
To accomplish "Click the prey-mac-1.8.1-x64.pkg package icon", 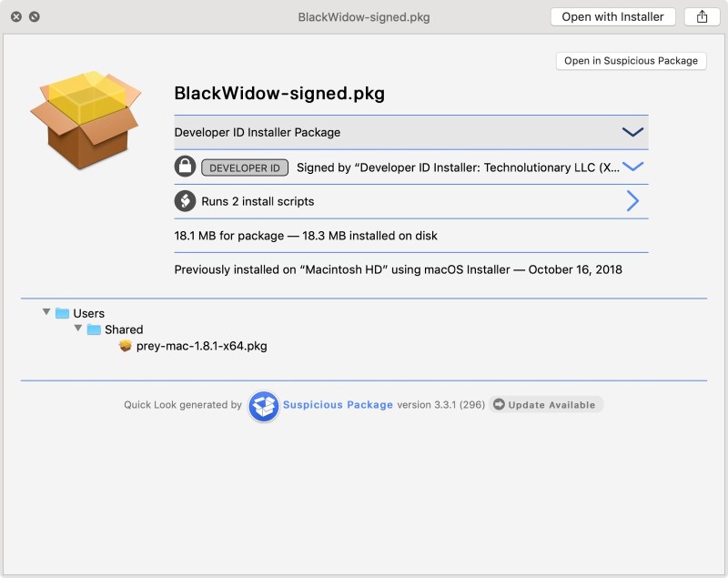I will tap(125, 347).
